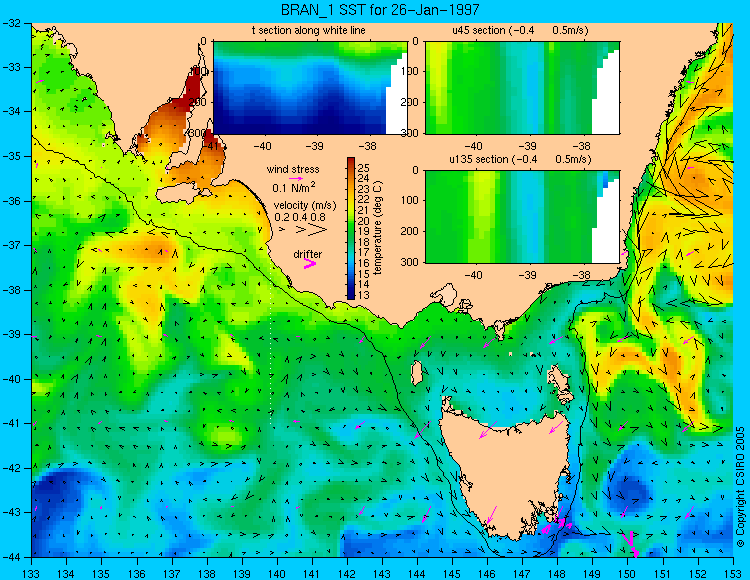Select the '0.1 N/m2' legend value

pos(294,187)
